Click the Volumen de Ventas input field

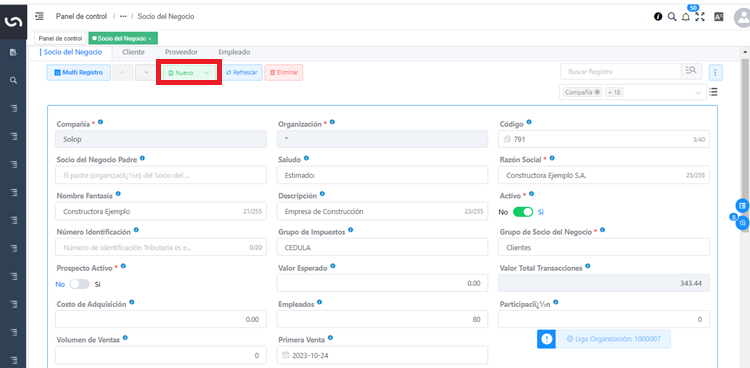click(161, 355)
